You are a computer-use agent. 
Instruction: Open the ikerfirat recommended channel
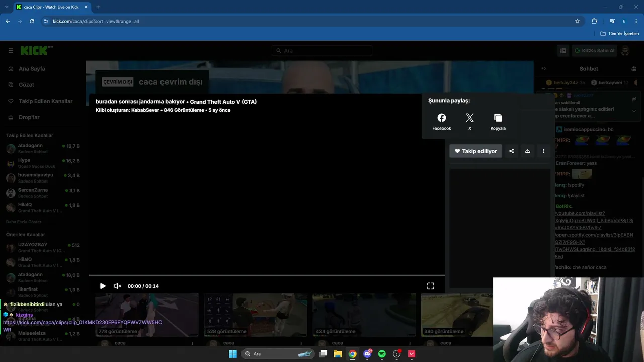pos(43,292)
